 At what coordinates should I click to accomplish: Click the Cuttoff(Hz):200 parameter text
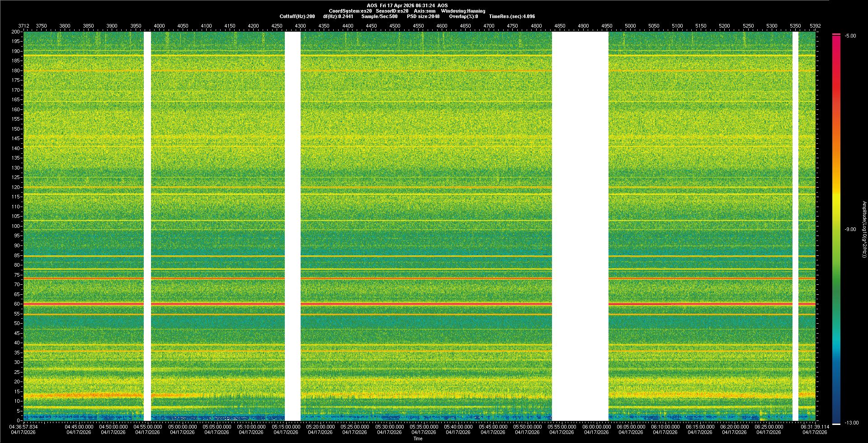pos(297,16)
